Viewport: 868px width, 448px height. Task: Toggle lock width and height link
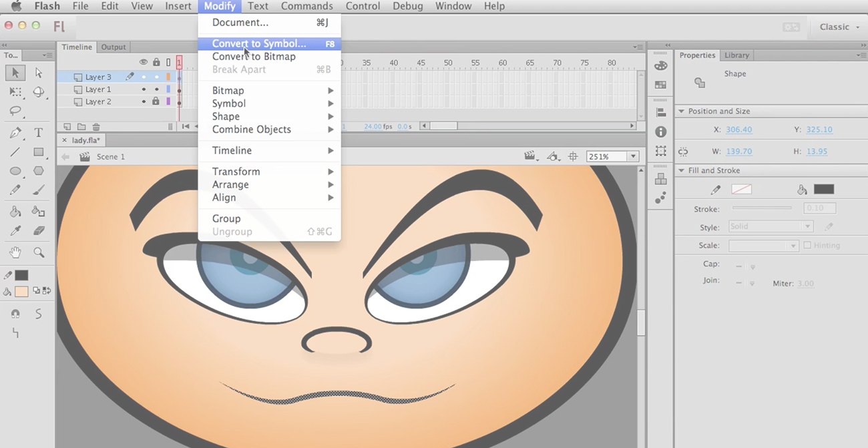[x=682, y=152]
